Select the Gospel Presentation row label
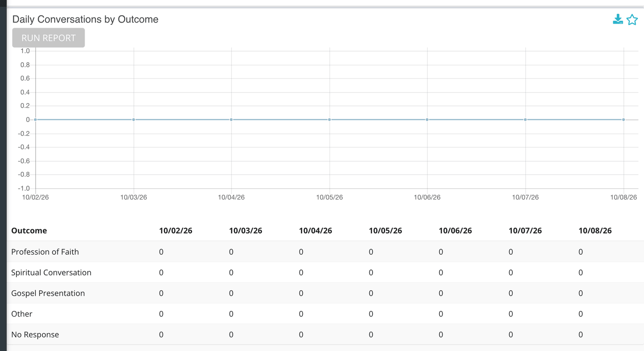 (48, 293)
